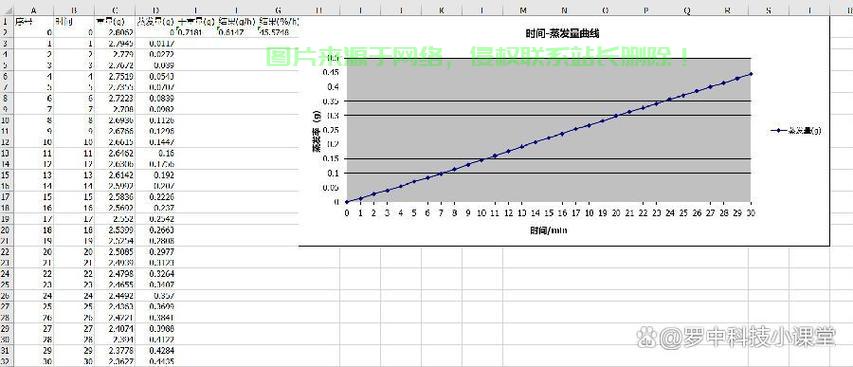
Task: Select row 1 header
Action: tap(6, 21)
